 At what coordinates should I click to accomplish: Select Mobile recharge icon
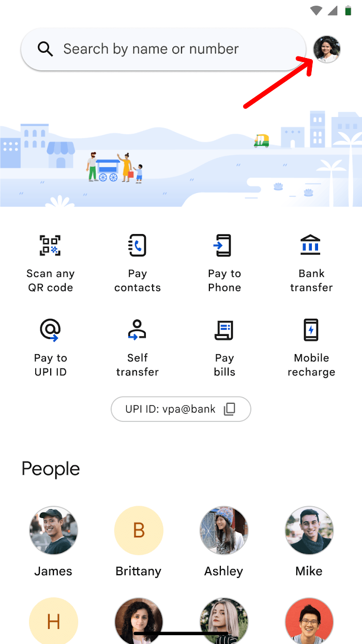click(x=311, y=330)
